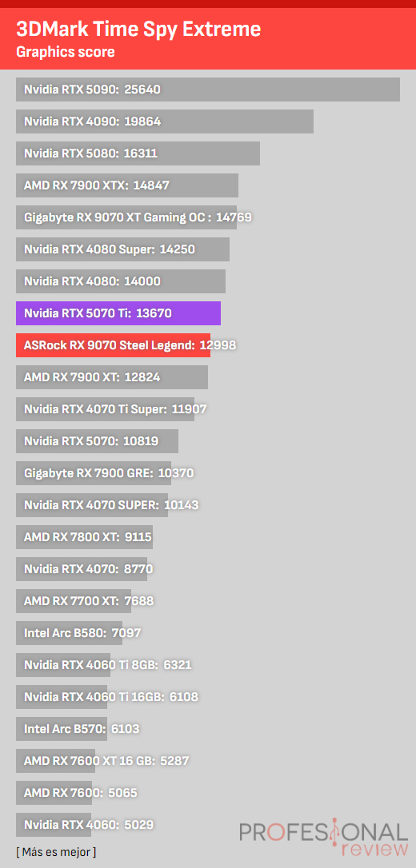Click the red ASRock RX 9070 Steel Legend bar
Image resolution: width=416 pixels, height=868 pixels.
113,344
